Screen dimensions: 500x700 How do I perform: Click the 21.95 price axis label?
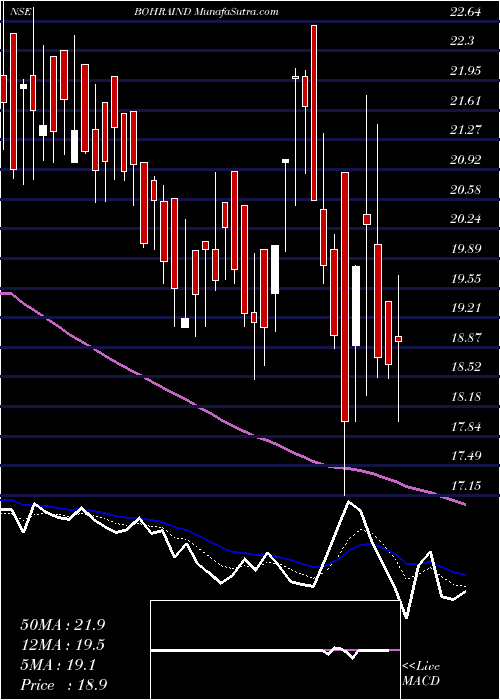(466, 71)
